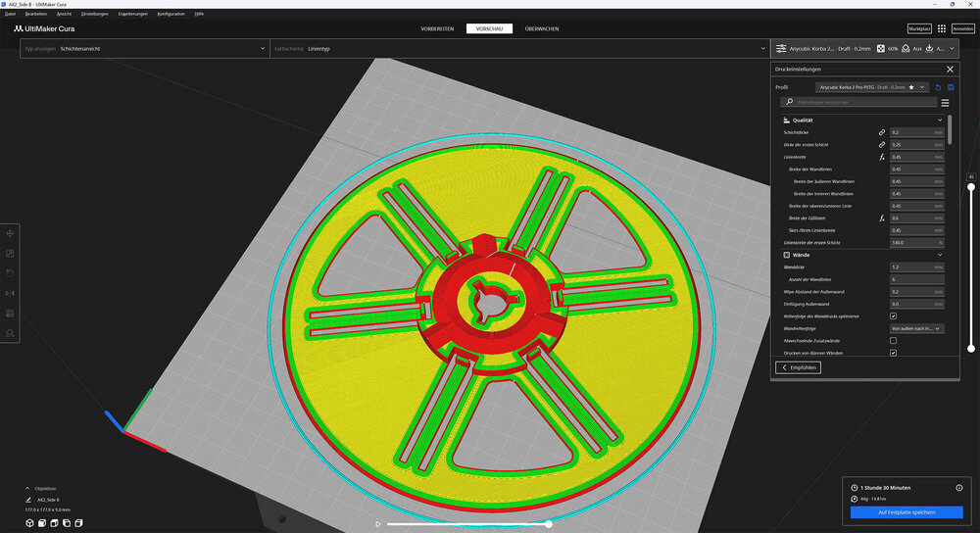Toggle 'Reihenfolge des Wanddrucks optimieren' checkbox
This screenshot has height=533, width=980.
(x=893, y=316)
